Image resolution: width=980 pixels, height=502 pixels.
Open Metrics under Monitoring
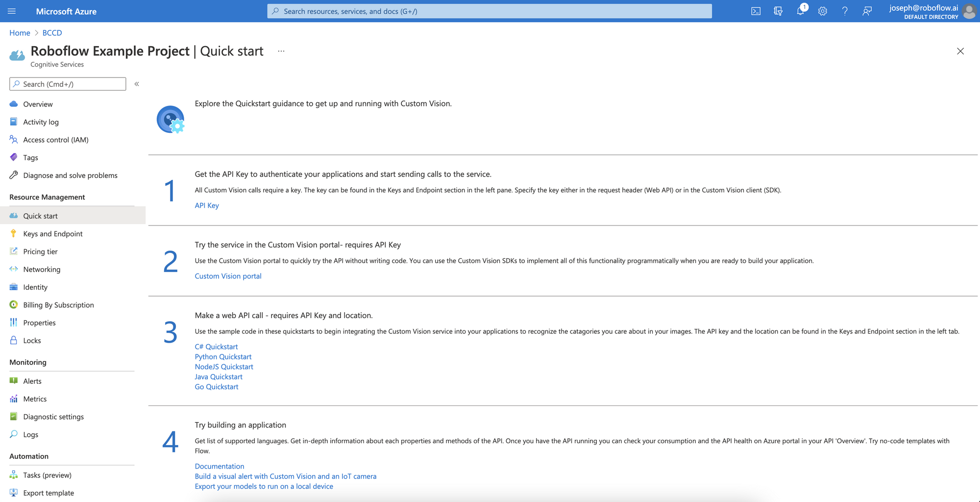point(35,399)
